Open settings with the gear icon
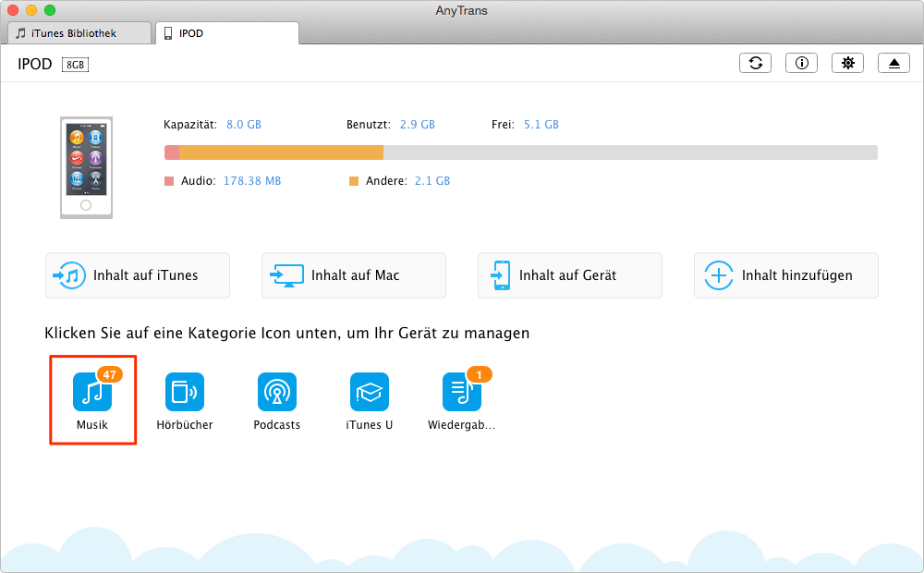The image size is (924, 573). (847, 63)
